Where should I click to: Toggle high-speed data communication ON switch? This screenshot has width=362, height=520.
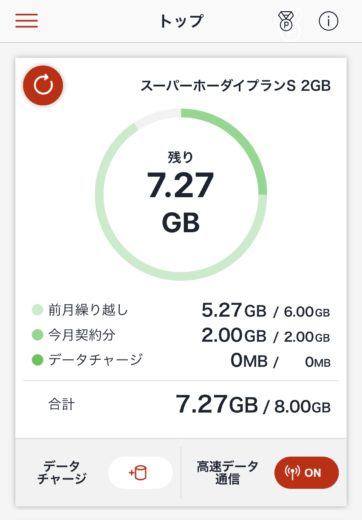(306, 473)
